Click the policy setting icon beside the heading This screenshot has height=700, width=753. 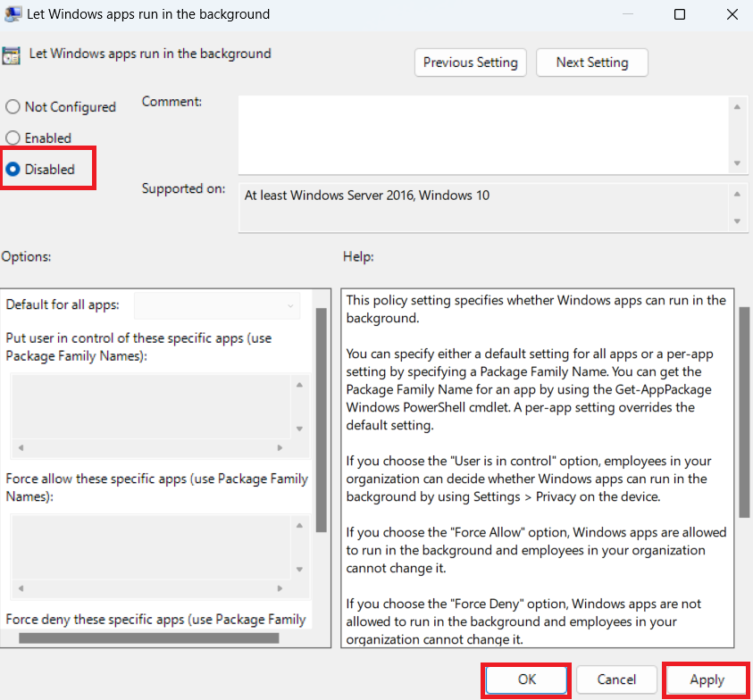pos(11,55)
